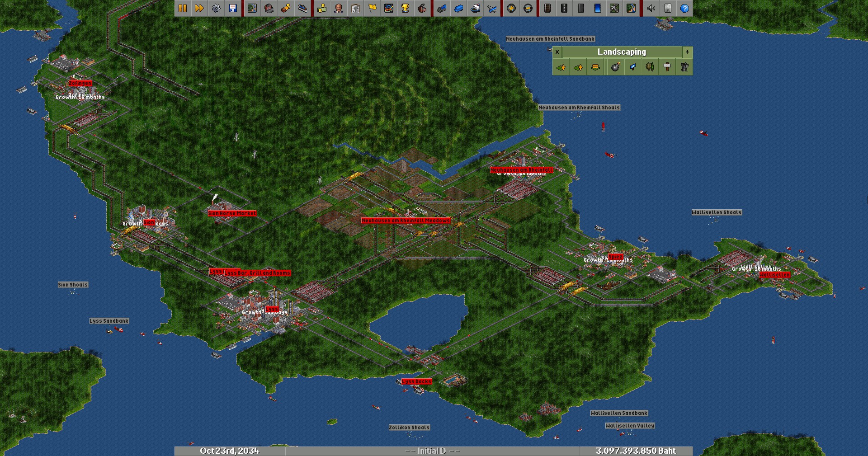Open the ship vehicle list icon

[475, 8]
